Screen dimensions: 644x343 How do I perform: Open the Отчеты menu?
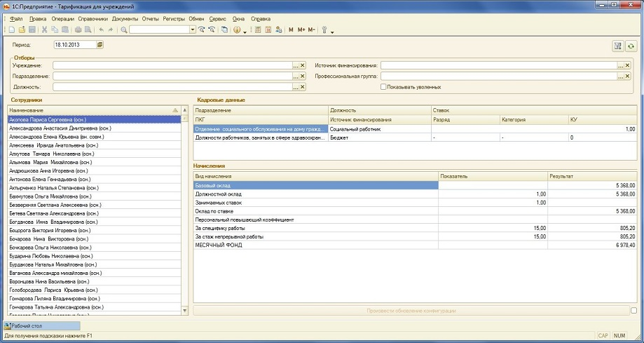150,18
